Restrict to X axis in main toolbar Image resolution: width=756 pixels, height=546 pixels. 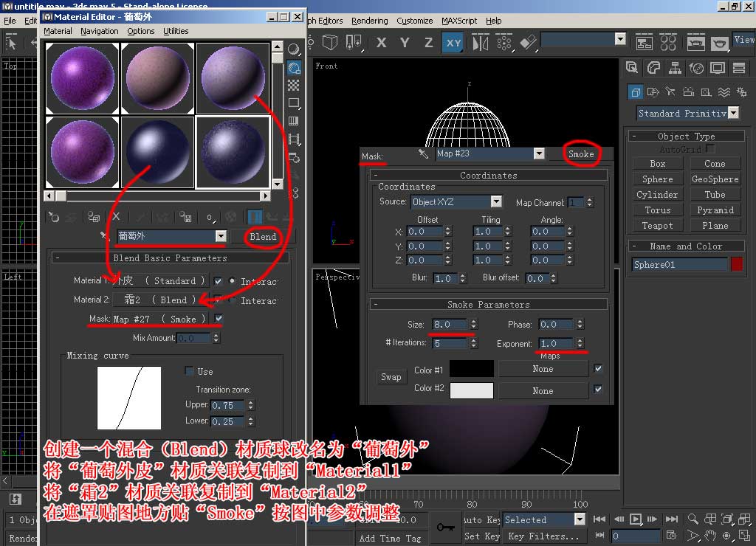(382, 43)
